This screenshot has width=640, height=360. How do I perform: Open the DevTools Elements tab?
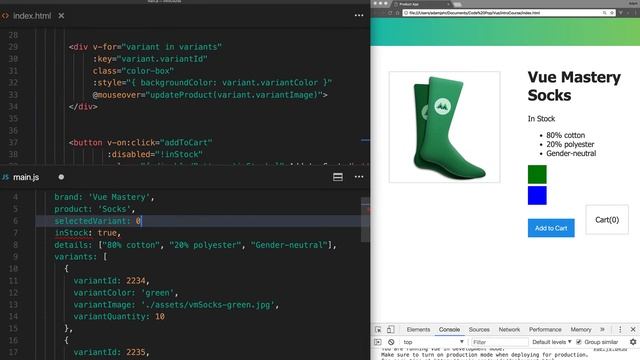pos(418,329)
